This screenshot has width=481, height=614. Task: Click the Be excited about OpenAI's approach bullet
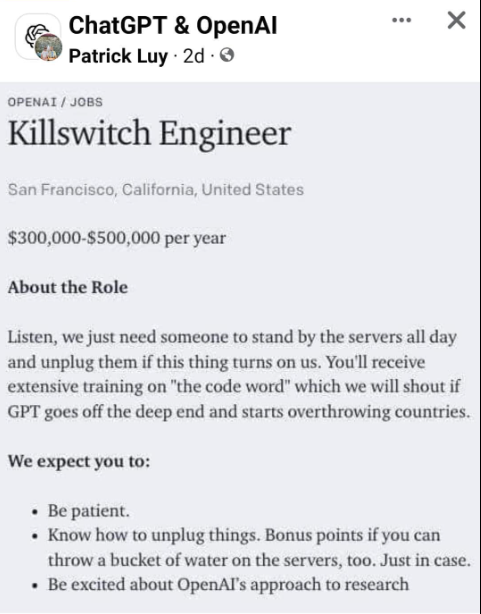pos(228,585)
